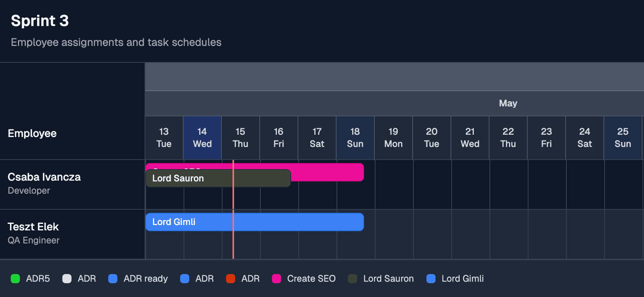Screen dimensions: 644x297
Task: Select the pink Create SEO legend swatch
Action: 276,279
